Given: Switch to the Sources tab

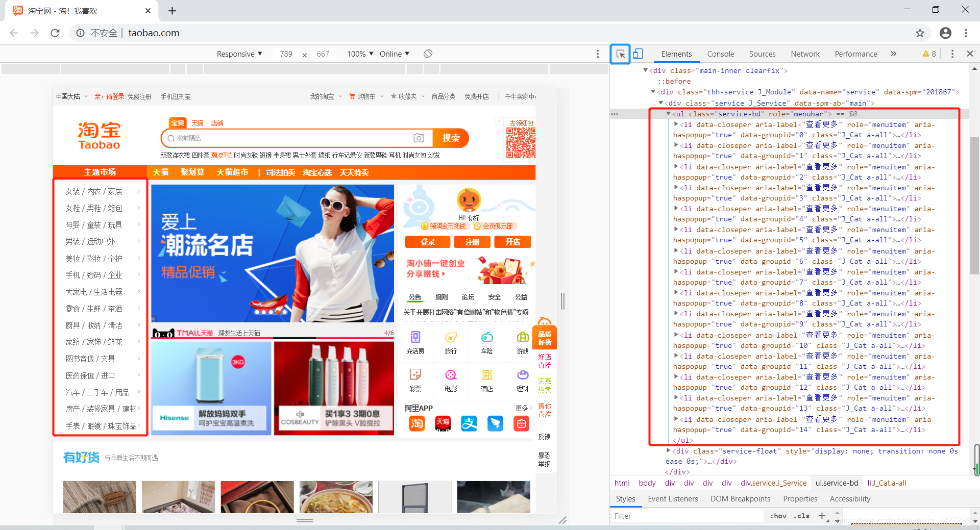Looking at the screenshot, I should [762, 54].
